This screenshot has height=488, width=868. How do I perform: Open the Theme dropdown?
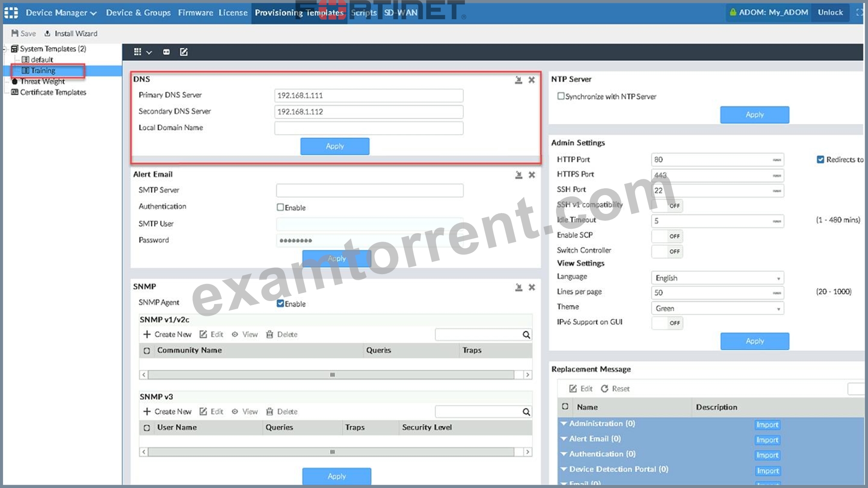pyautogui.click(x=718, y=308)
